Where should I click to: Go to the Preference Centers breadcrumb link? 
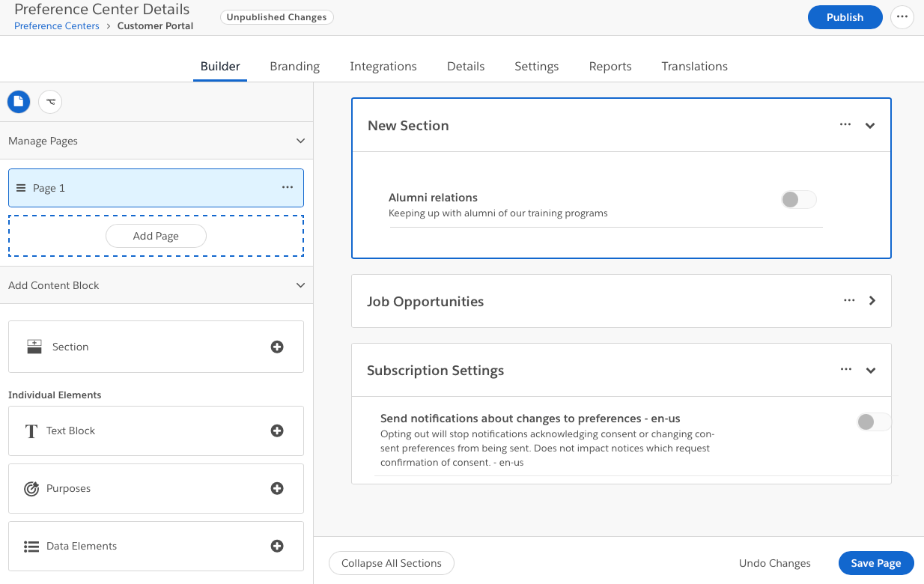point(57,25)
